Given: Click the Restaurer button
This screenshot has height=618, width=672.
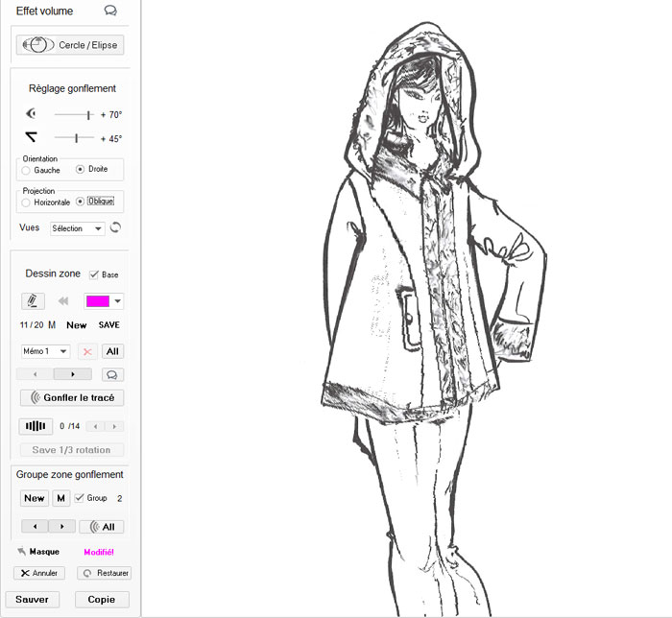Looking at the screenshot, I should pyautogui.click(x=104, y=573).
